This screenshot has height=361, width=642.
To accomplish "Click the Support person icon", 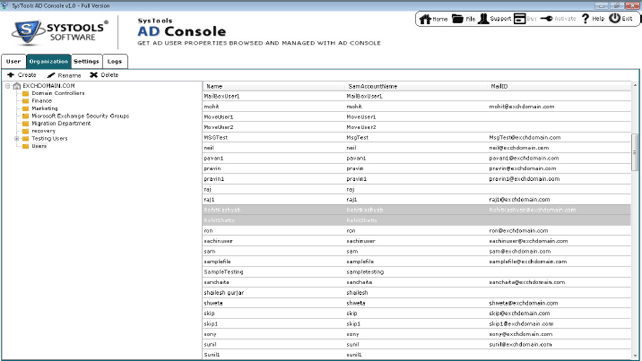I will coord(484,18).
